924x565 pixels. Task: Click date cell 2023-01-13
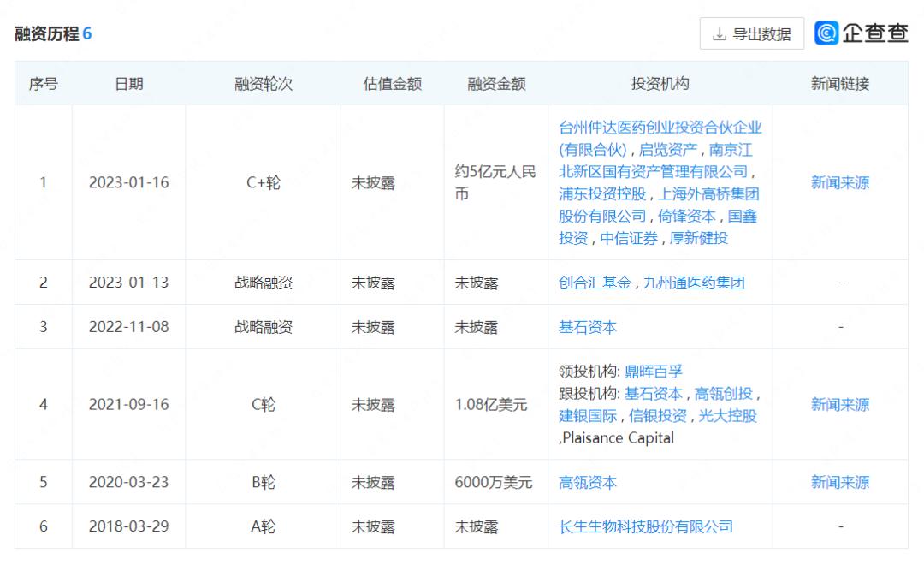click(128, 282)
